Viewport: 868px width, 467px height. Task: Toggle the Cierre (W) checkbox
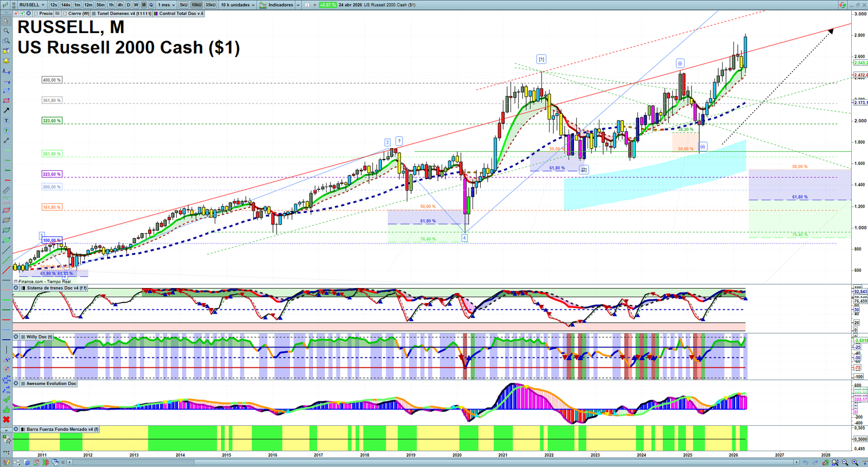pos(65,14)
